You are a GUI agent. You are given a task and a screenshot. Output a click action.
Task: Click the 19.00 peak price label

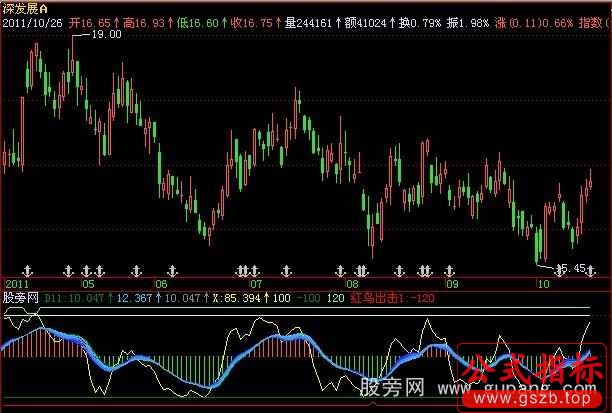point(107,33)
